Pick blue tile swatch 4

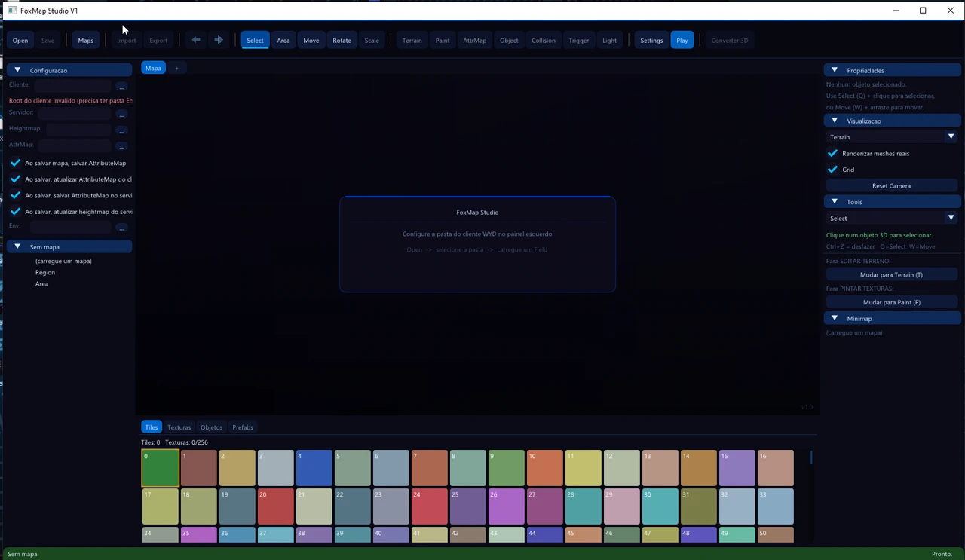pyautogui.click(x=314, y=468)
